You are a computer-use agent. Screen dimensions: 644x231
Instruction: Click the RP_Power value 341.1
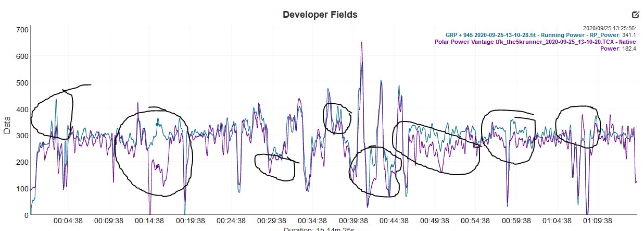626,34
